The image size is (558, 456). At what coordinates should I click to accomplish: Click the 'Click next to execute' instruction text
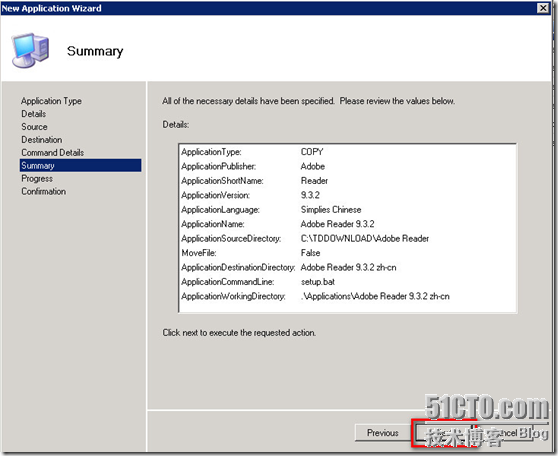[239, 332]
